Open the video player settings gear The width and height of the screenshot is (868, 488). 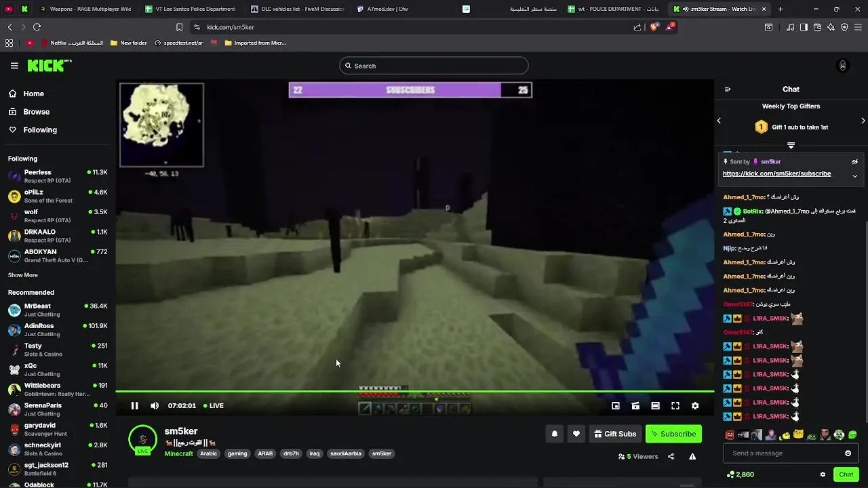click(x=695, y=406)
